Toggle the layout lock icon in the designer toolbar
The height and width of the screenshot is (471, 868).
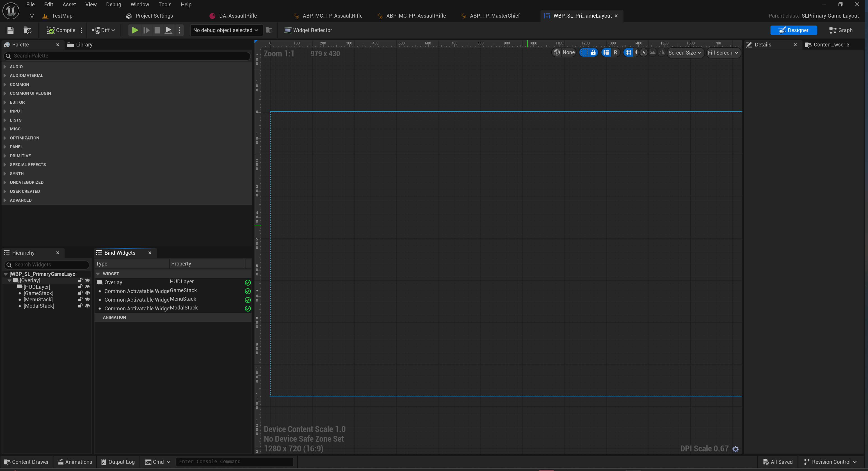click(x=593, y=53)
